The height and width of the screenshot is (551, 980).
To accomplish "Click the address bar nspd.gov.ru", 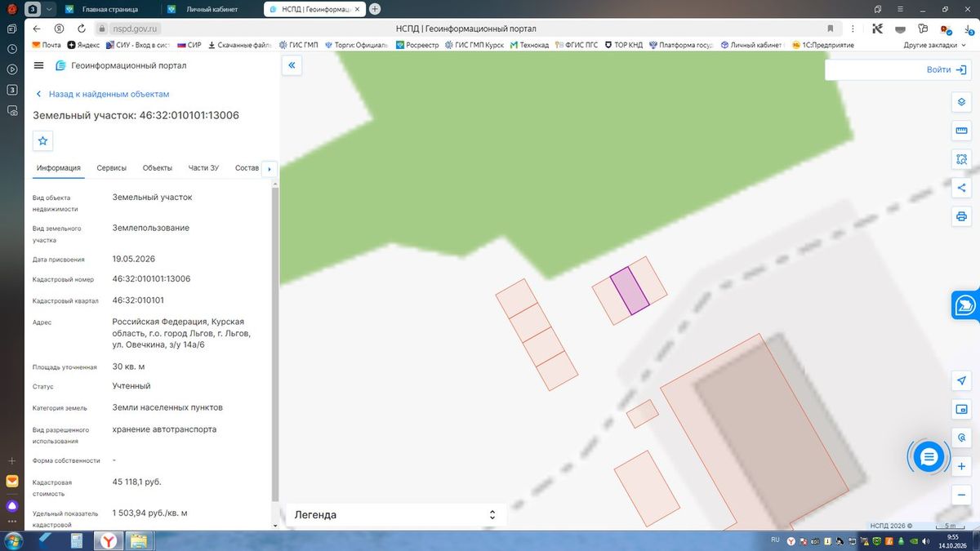I will point(135,29).
